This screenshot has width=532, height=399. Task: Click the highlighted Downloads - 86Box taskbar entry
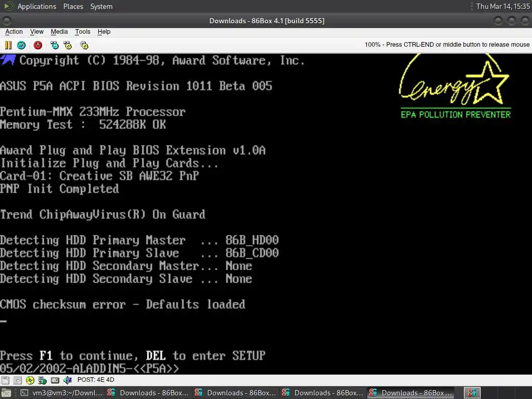(x=411, y=393)
